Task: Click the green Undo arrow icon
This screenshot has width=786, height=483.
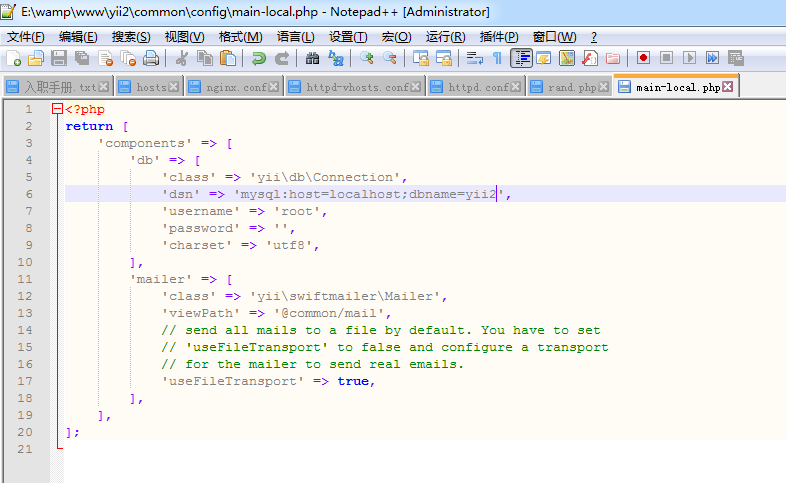Action: pos(259,58)
